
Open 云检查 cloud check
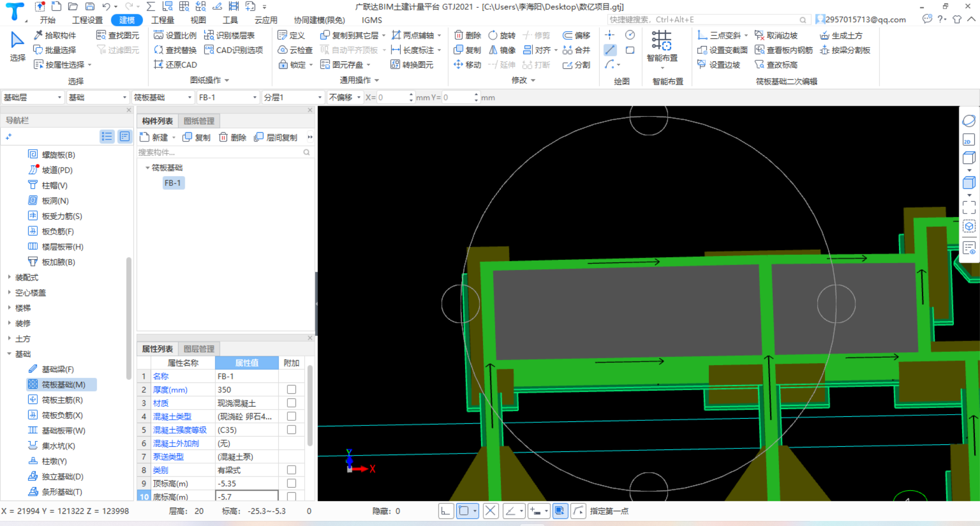pyautogui.click(x=295, y=50)
